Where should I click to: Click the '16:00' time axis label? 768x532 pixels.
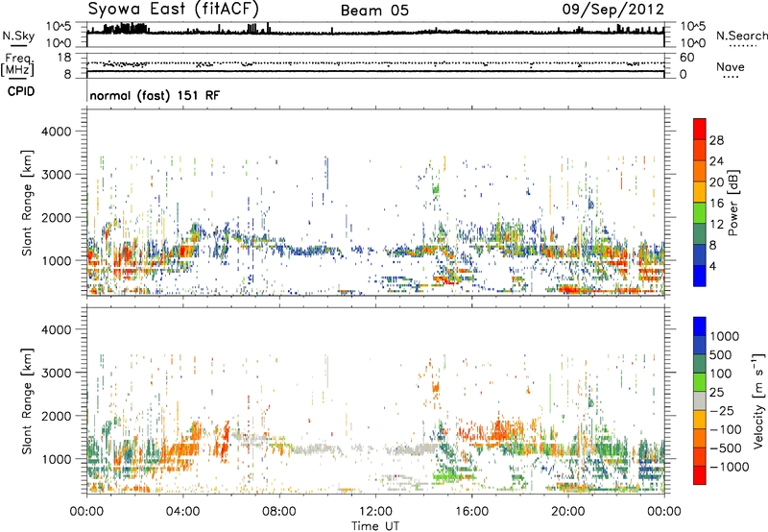point(471,512)
